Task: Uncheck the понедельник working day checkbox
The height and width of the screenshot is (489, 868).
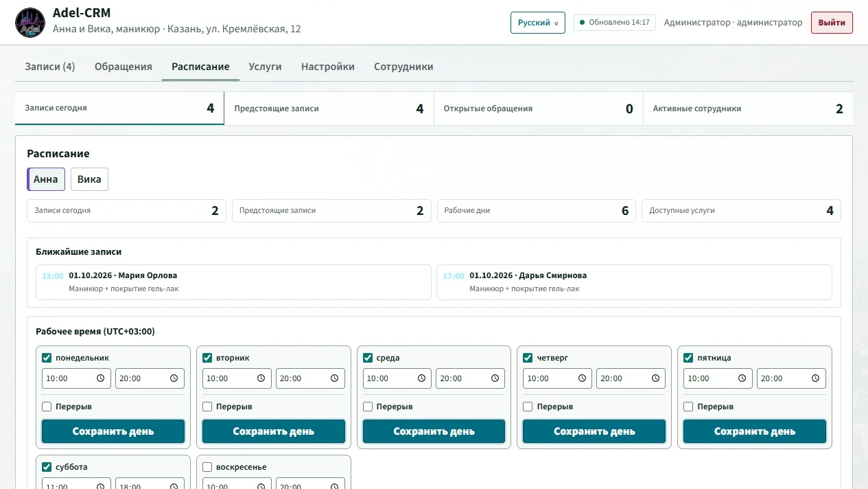Action: [x=47, y=358]
